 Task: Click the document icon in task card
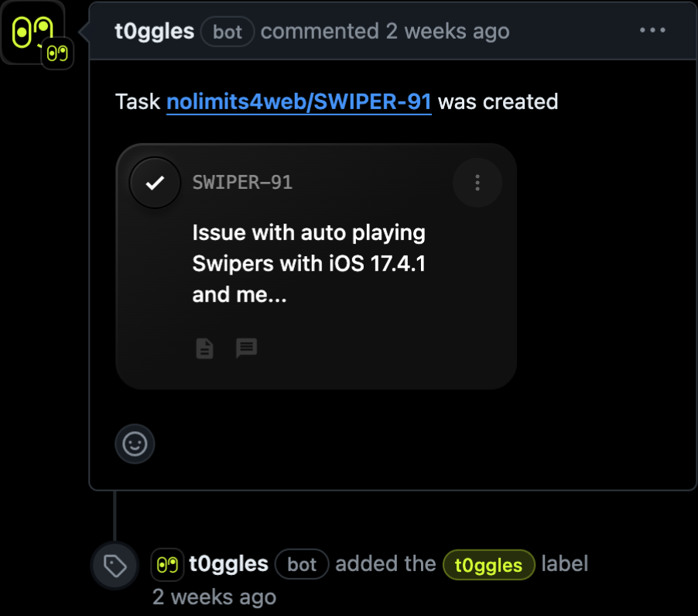pos(204,348)
